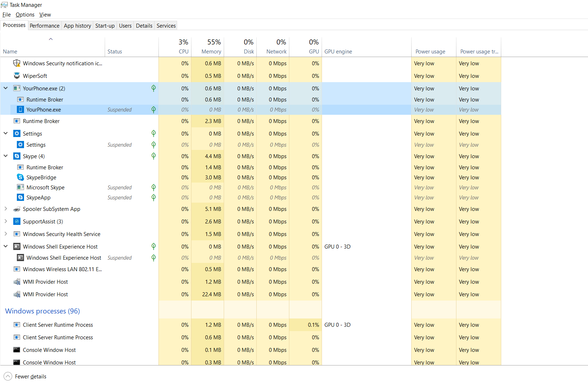Click the leaf status icon for Skype (4)
Image resolution: width=588 pixels, height=387 pixels.
click(x=153, y=156)
